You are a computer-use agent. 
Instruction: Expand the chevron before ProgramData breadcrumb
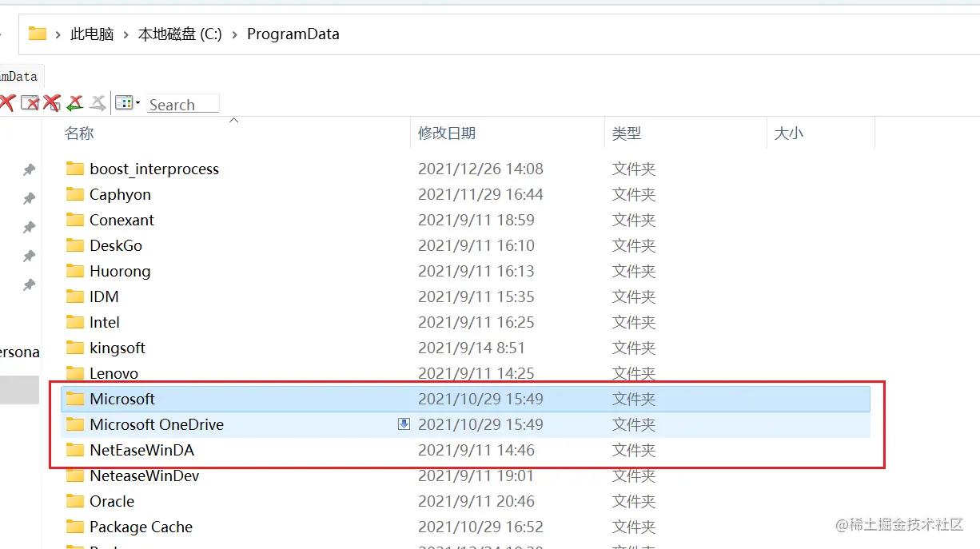(x=235, y=34)
